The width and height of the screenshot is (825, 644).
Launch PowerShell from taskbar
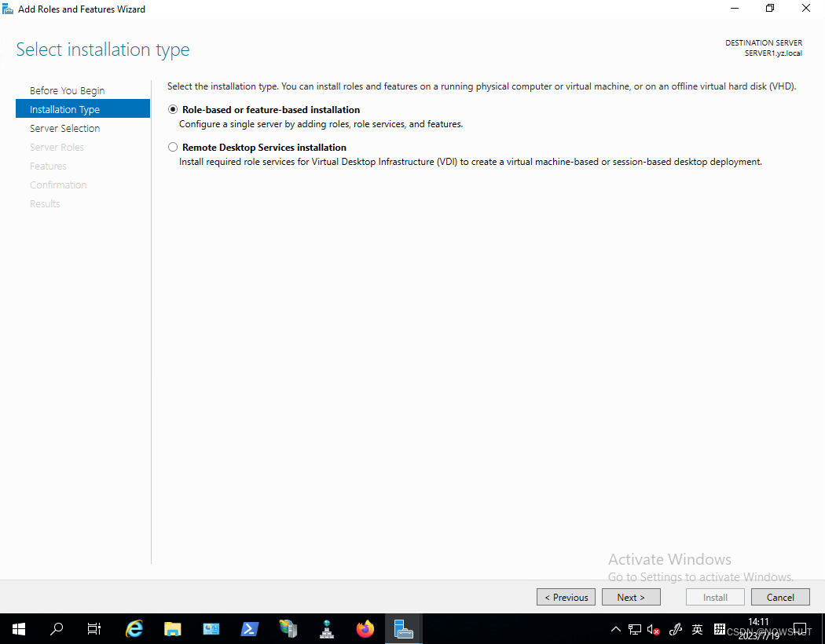tap(249, 629)
